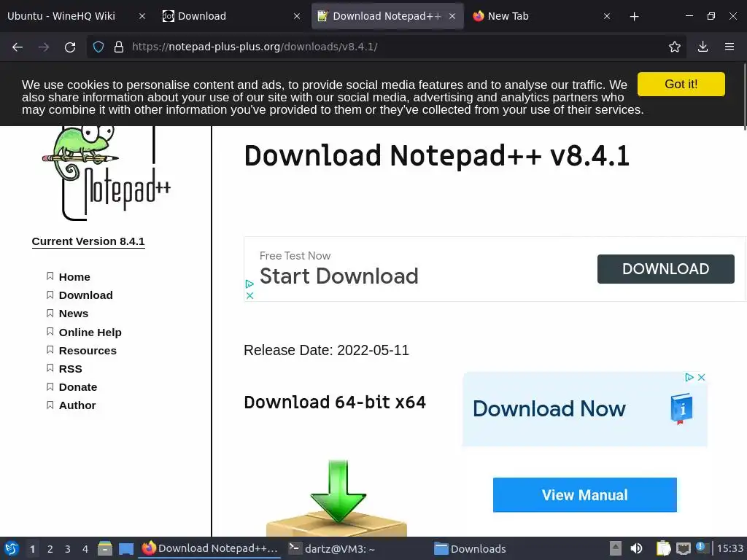The image size is (747, 560).
Task: Open the Firefox downloads panel
Action: coord(703,47)
